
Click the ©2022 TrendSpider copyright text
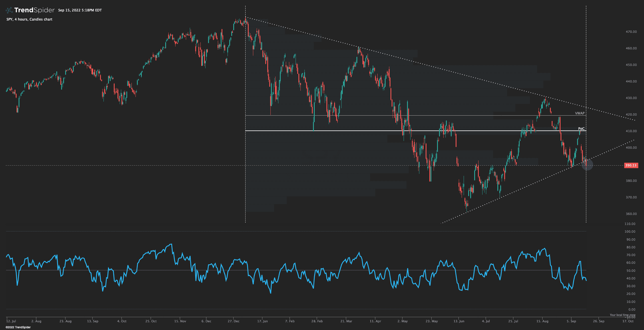[x=18, y=327]
